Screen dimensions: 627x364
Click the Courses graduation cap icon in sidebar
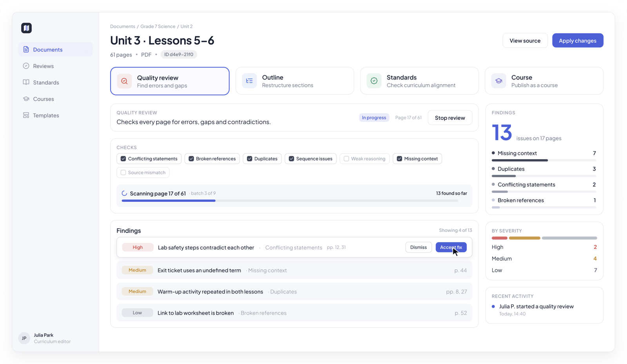coord(26,99)
